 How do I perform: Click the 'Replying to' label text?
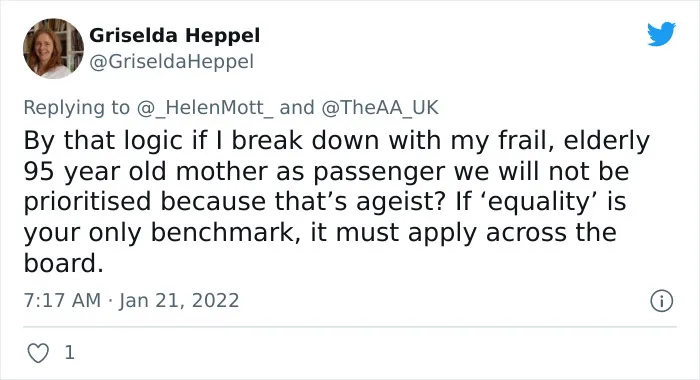(76, 108)
